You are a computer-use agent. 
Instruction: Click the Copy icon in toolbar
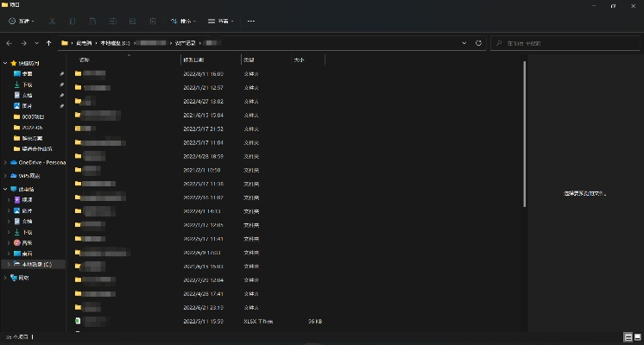pyautogui.click(x=72, y=21)
